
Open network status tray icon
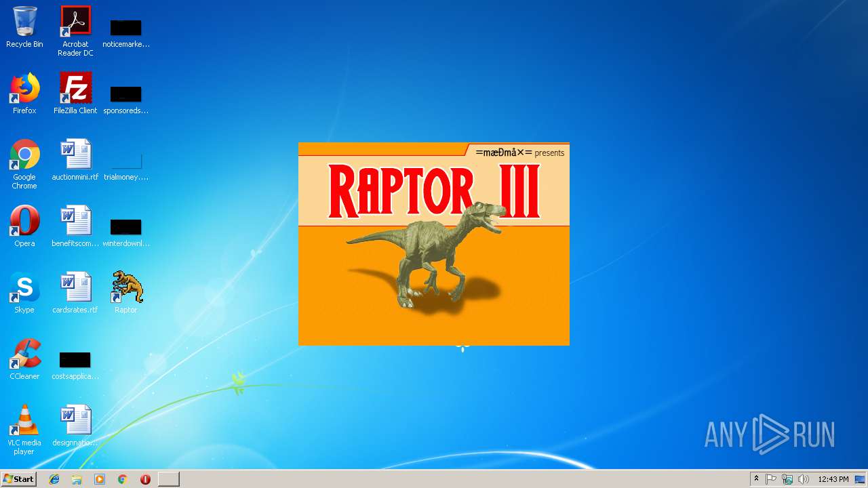[x=787, y=479]
